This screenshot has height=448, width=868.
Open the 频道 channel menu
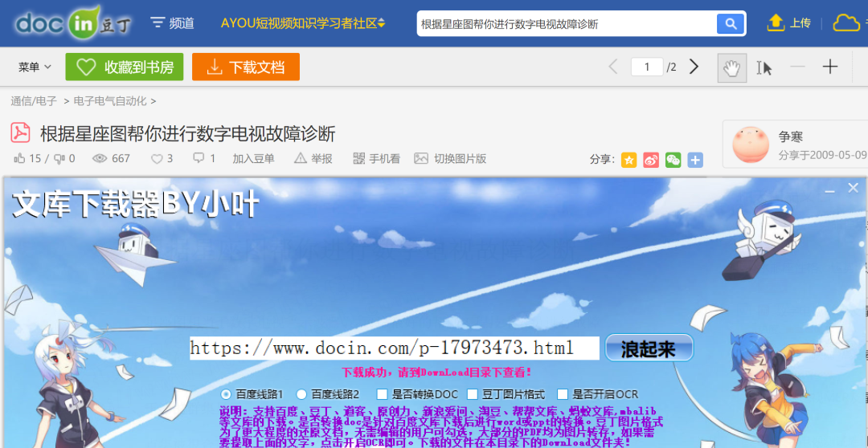tap(173, 23)
